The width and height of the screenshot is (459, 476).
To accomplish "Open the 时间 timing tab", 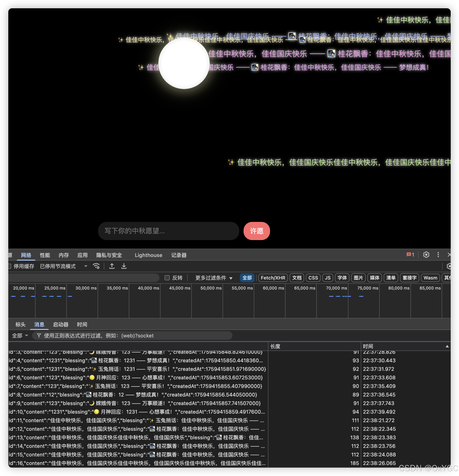I will point(82,325).
